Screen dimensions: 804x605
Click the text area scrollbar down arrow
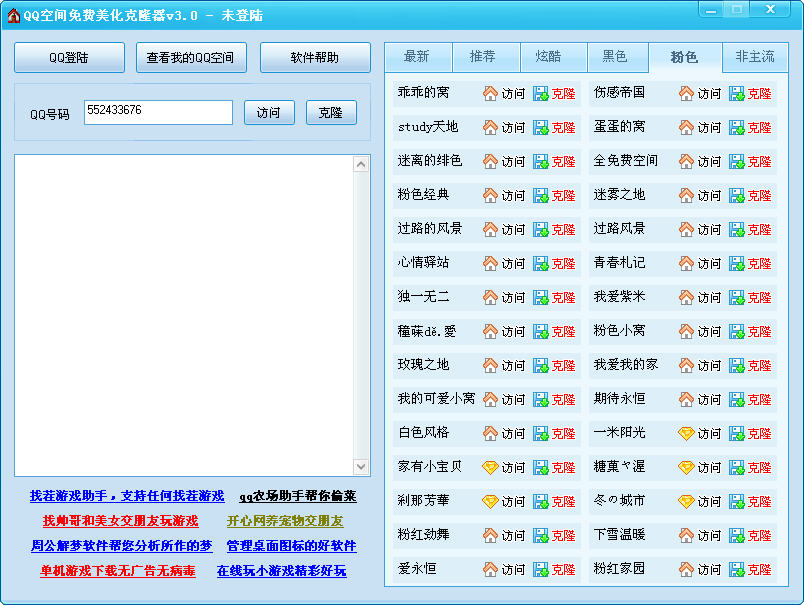362,467
